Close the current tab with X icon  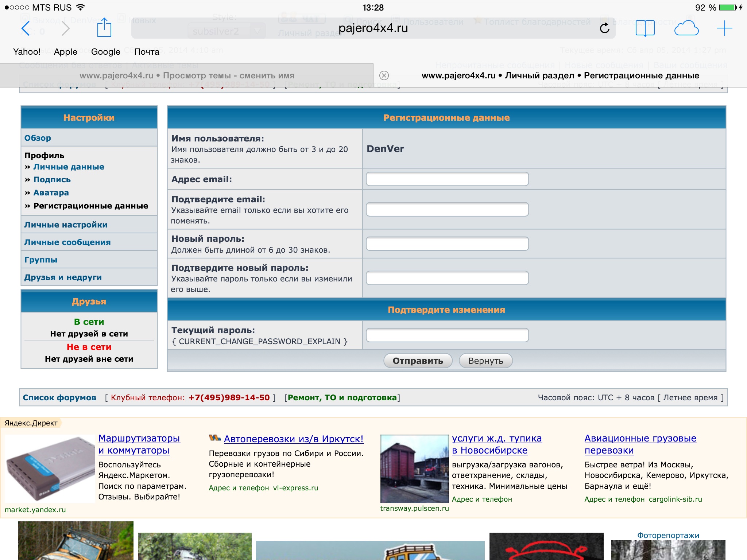[x=384, y=75]
